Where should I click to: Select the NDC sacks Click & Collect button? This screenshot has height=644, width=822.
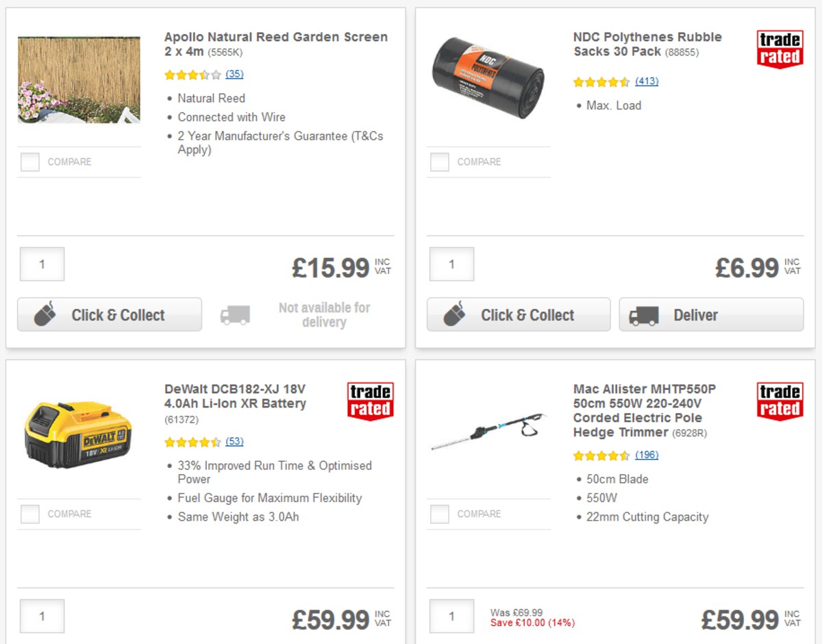(x=518, y=314)
